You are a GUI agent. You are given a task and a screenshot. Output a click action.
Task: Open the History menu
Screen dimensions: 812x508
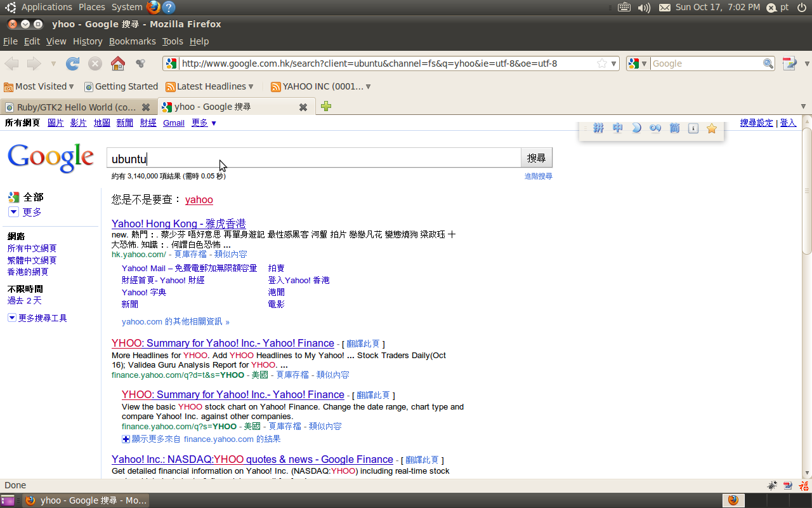coord(88,41)
